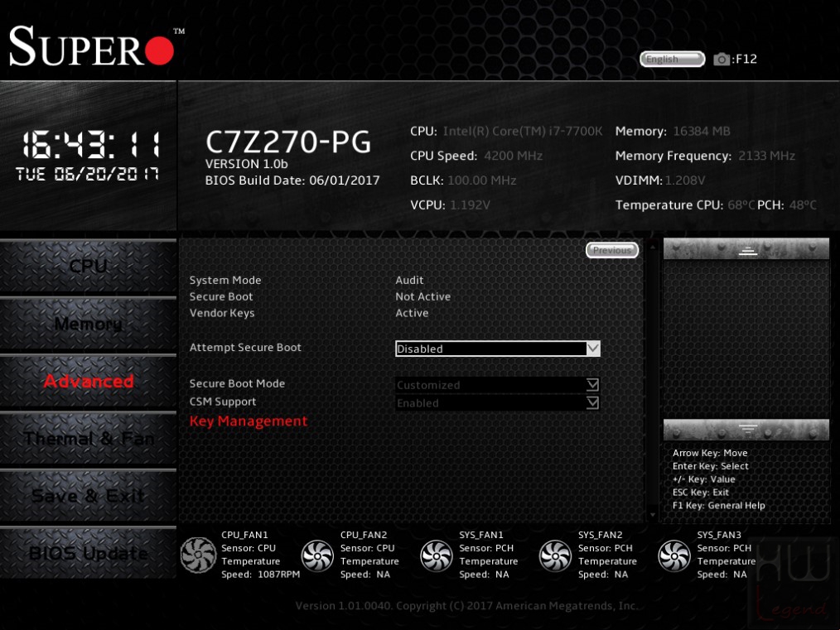Image resolution: width=840 pixels, height=630 pixels.
Task: Click the BIOS Build Date text
Action: [x=292, y=180]
